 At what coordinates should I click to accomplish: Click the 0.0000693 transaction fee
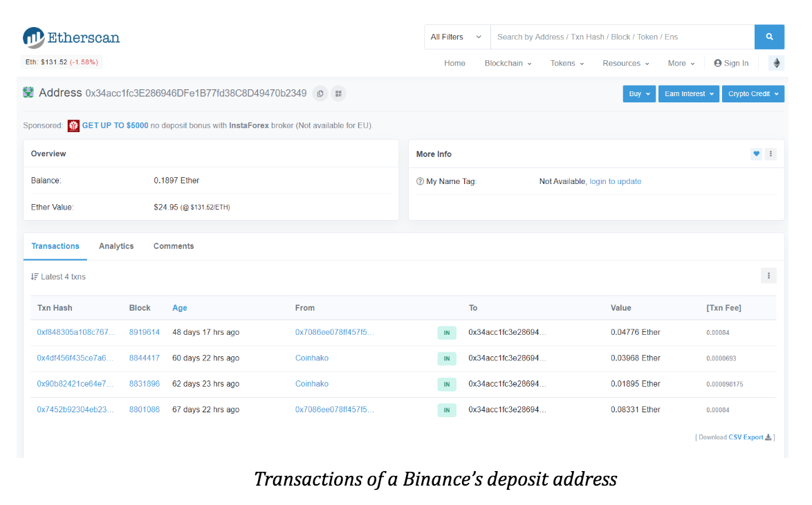(x=721, y=358)
